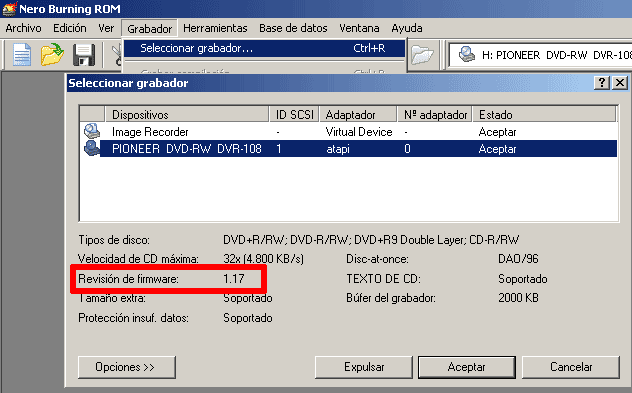The width and height of the screenshot is (632, 393).
Task: Expand dialog with Opciones >> button
Action: pos(127,367)
